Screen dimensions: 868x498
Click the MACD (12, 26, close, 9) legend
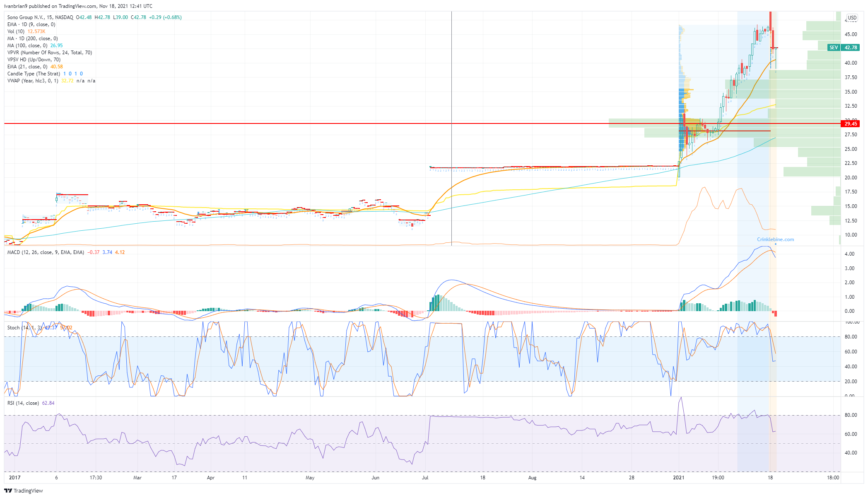click(46, 252)
